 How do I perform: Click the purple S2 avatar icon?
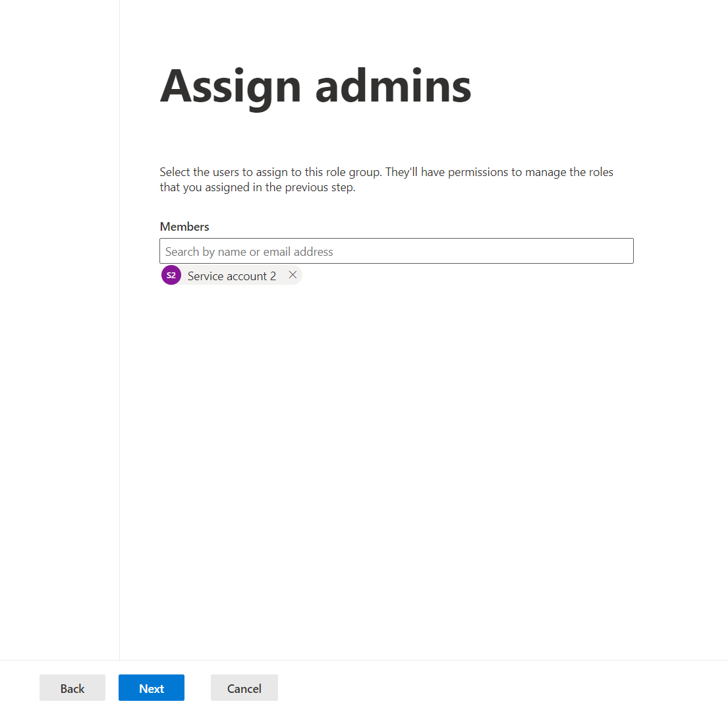click(171, 275)
